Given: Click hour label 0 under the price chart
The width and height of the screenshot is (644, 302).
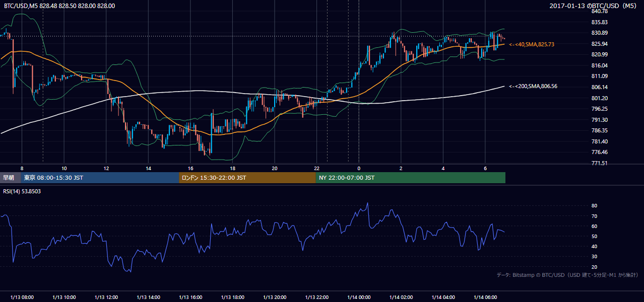Looking at the screenshot, I should pos(359,168).
